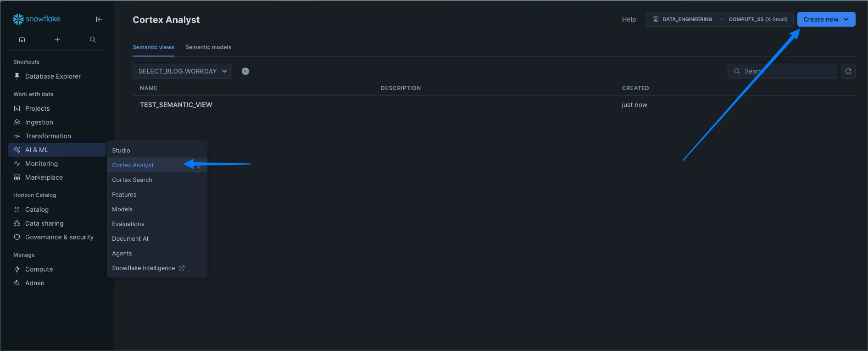Click the Cortex Analyst page title
The image size is (868, 351).
(166, 20)
